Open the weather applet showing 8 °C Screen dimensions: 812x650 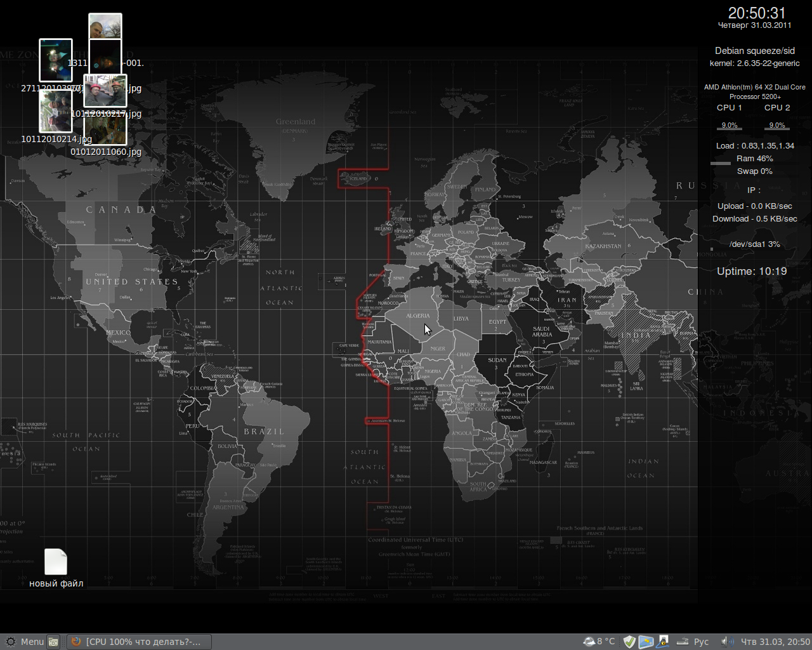tap(599, 642)
